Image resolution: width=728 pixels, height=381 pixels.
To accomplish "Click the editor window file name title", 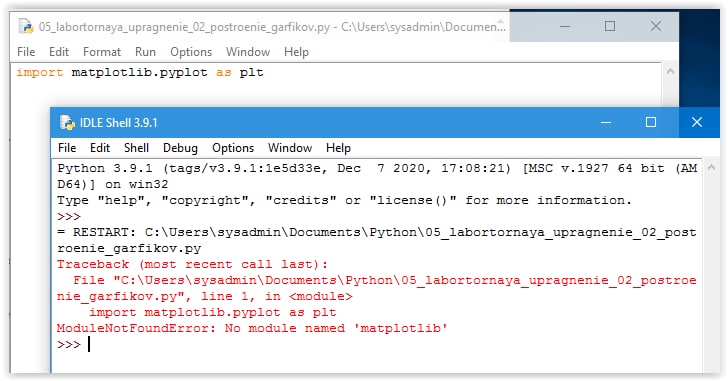I will click(x=272, y=27).
